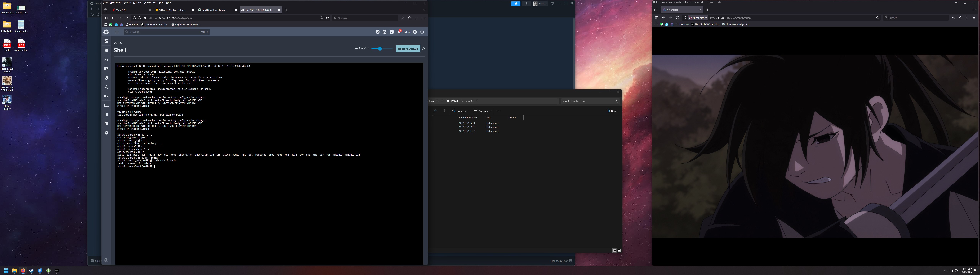Open the Storage section in the sidebar
980x275 pixels.
pyautogui.click(x=106, y=50)
